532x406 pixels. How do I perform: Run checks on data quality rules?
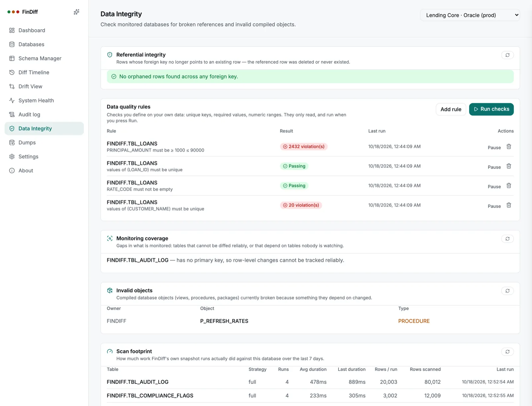491,109
